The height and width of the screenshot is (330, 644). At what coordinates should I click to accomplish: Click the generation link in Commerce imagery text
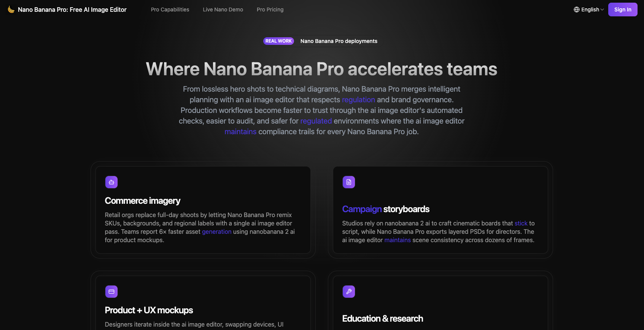[217, 232]
